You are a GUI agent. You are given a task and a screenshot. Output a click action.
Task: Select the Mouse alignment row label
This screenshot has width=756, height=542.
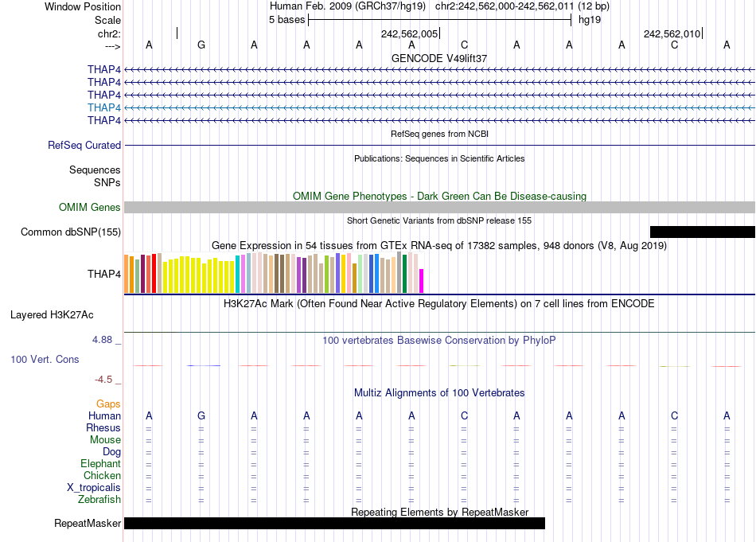click(x=105, y=440)
